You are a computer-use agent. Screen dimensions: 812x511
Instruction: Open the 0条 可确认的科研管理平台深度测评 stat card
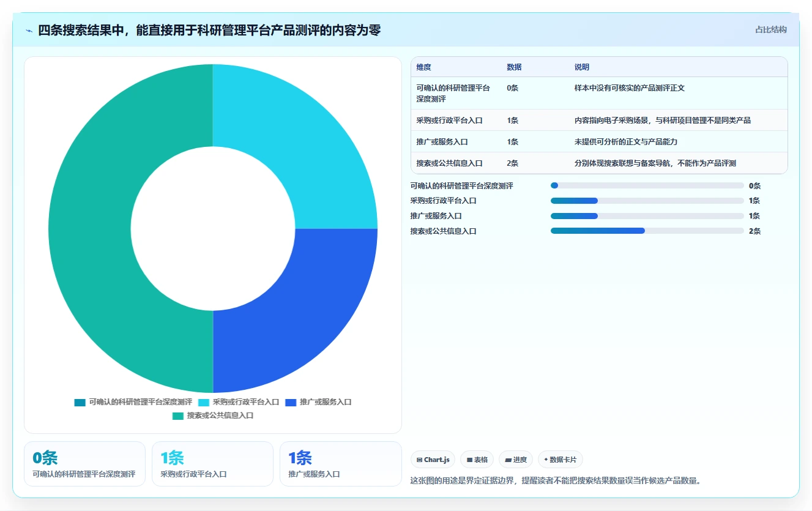pyautogui.click(x=84, y=464)
